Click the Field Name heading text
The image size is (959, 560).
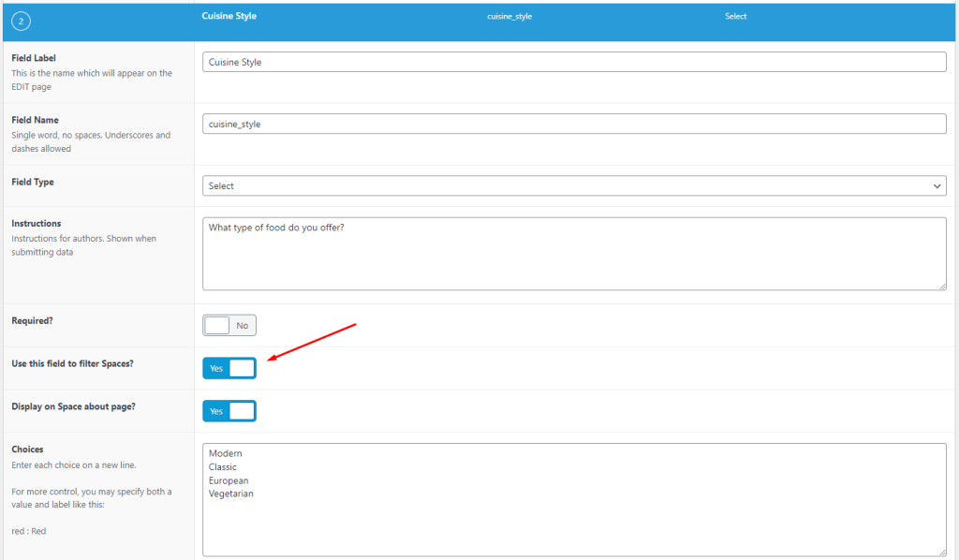click(x=35, y=120)
